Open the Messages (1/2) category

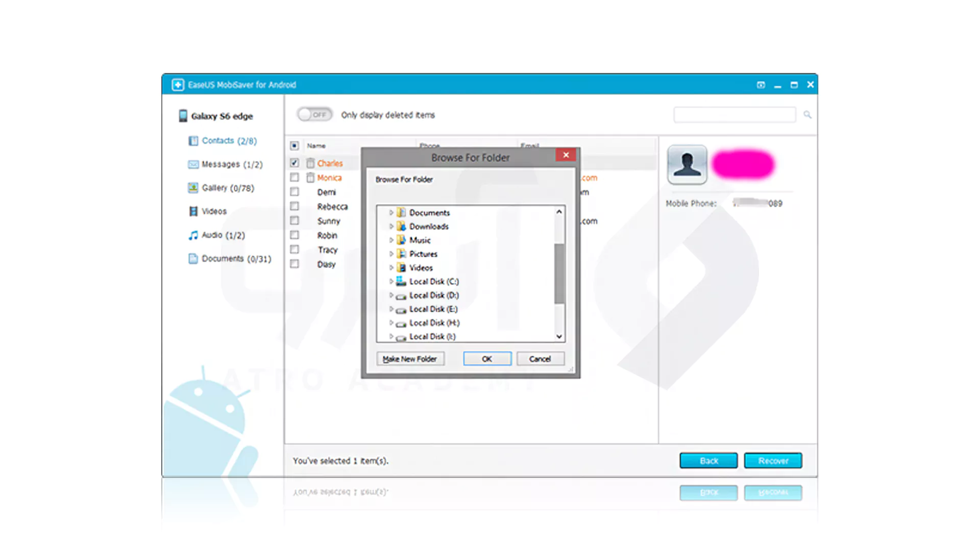click(232, 164)
